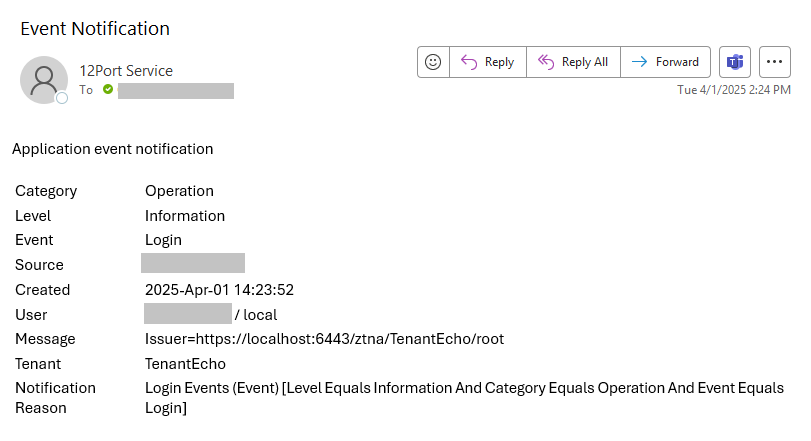
Task: Click the sender avatar profile picture
Action: [44, 79]
